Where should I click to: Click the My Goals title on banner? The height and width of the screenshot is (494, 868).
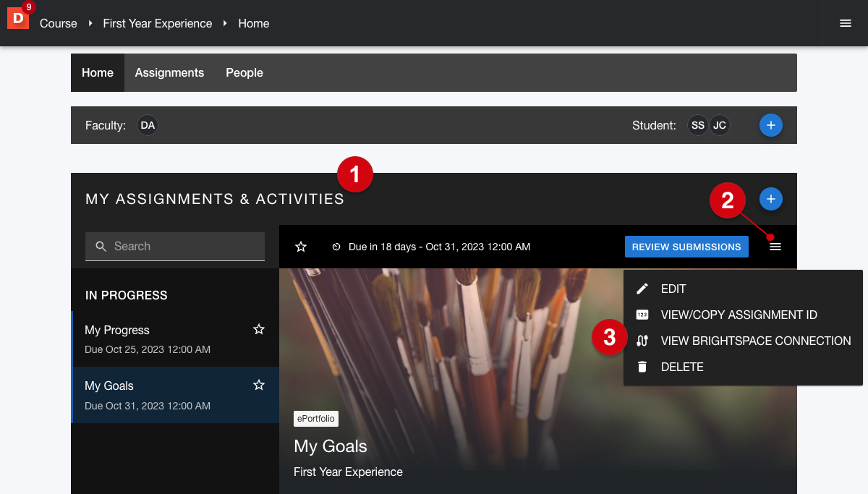click(331, 446)
